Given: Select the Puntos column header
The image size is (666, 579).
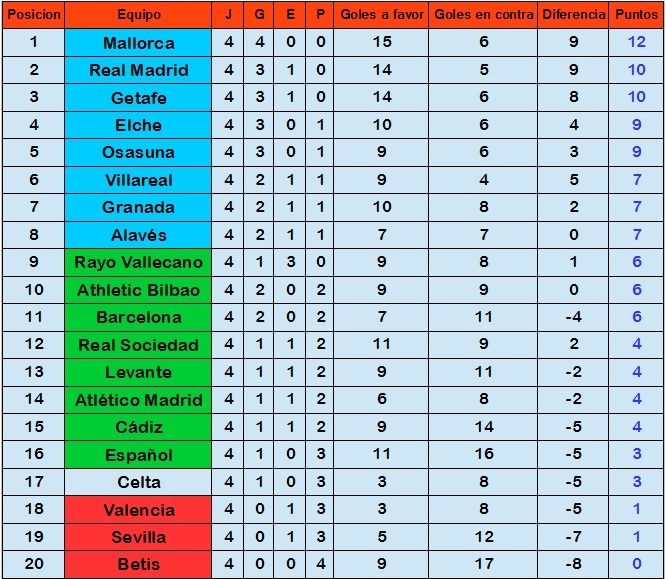Looking at the screenshot, I should tap(636, 15).
